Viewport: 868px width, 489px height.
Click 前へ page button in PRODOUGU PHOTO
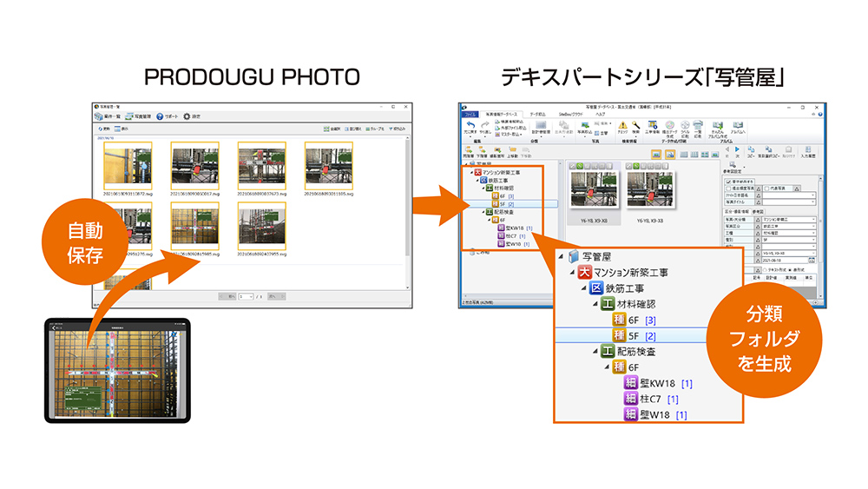[227, 296]
